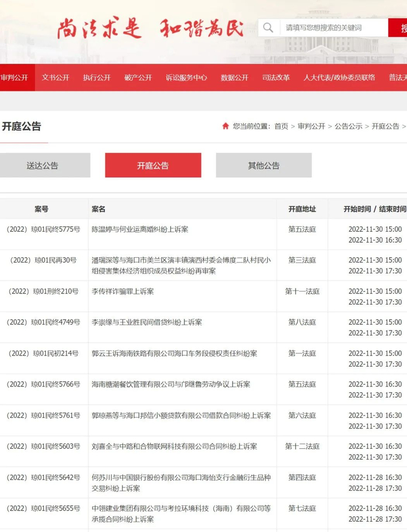Select case number 琼01民终5655号

click(x=44, y=509)
